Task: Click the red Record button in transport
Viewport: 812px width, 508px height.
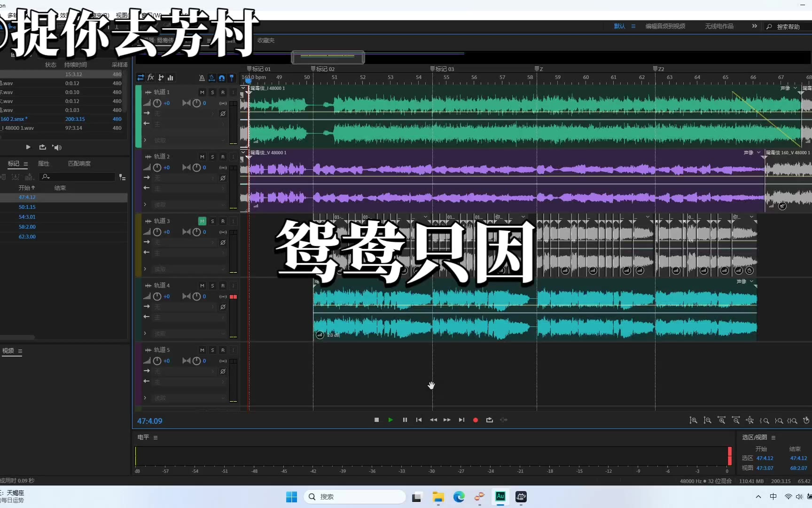Action: click(475, 420)
